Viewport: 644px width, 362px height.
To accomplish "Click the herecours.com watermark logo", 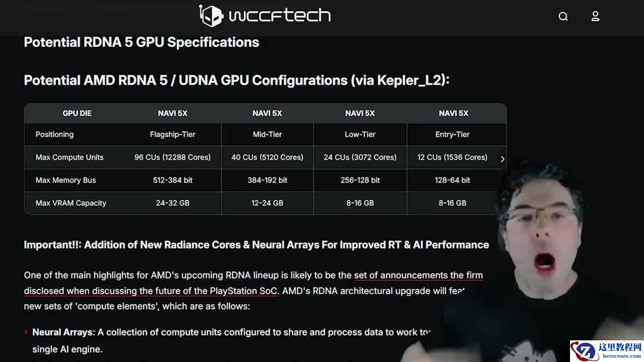I will coord(606,350).
